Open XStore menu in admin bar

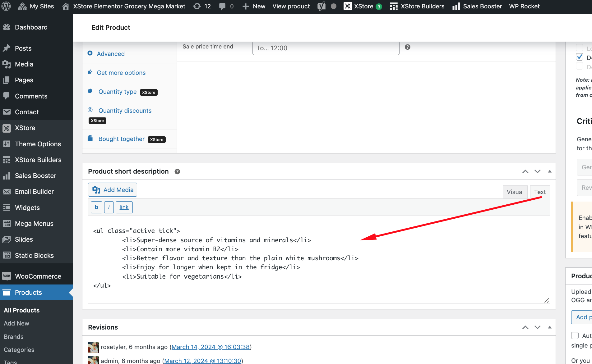(363, 6)
